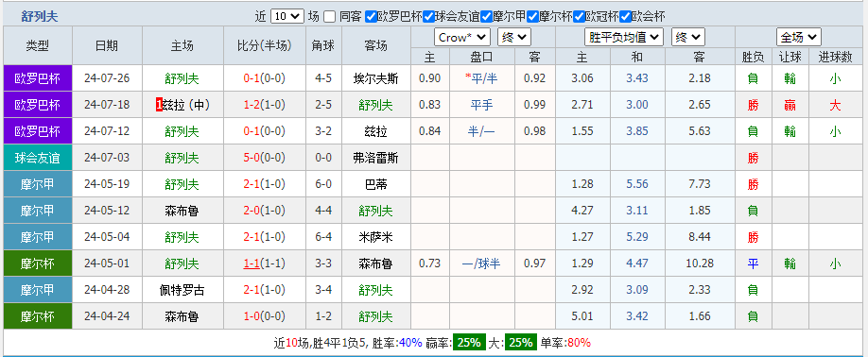Viewport: 868px width, 357px height.
Task: Click the date cell 24-05-04
Action: coord(107,237)
